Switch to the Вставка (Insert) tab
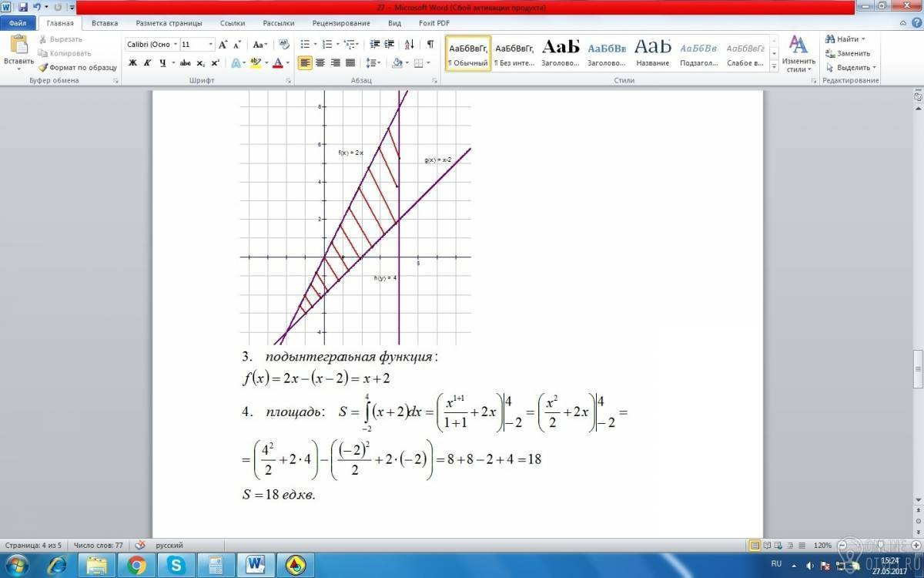924x578 pixels. click(x=104, y=24)
